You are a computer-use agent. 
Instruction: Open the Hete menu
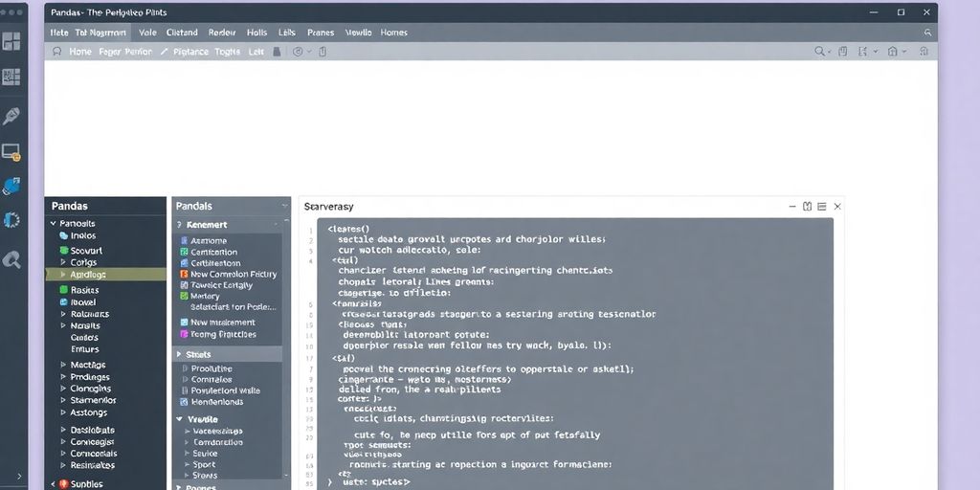click(x=59, y=33)
